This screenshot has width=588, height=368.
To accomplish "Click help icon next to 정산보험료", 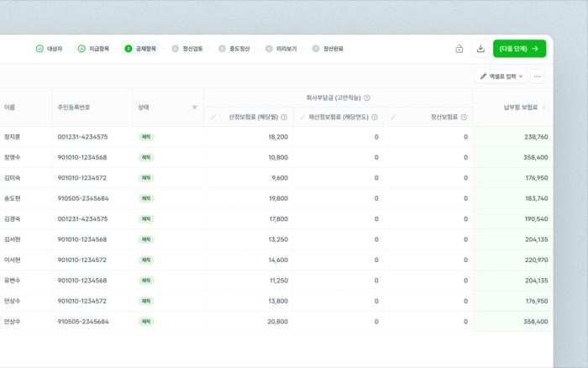I will tap(464, 117).
